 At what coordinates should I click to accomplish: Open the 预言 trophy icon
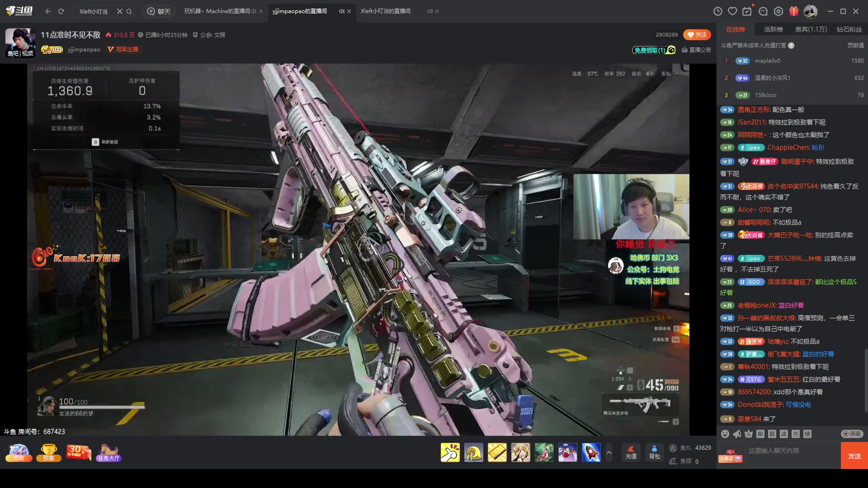coord(48,453)
